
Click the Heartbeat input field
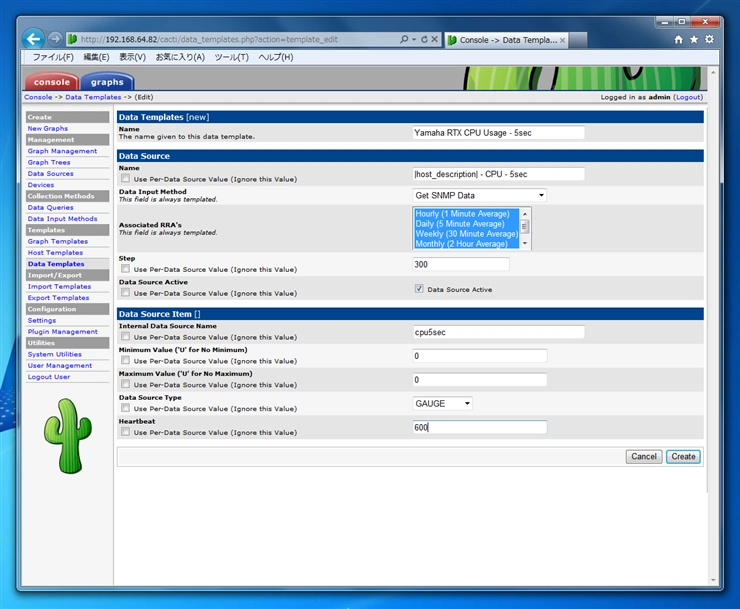pos(479,427)
